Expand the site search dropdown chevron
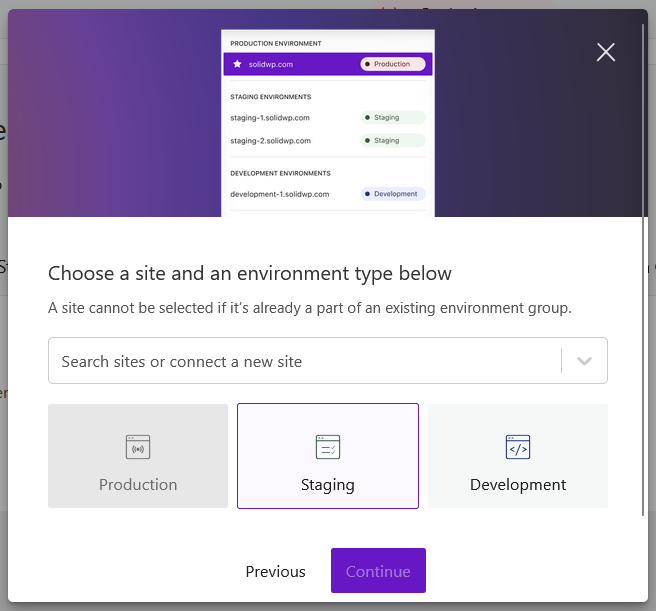The image size is (656, 611). coord(585,361)
